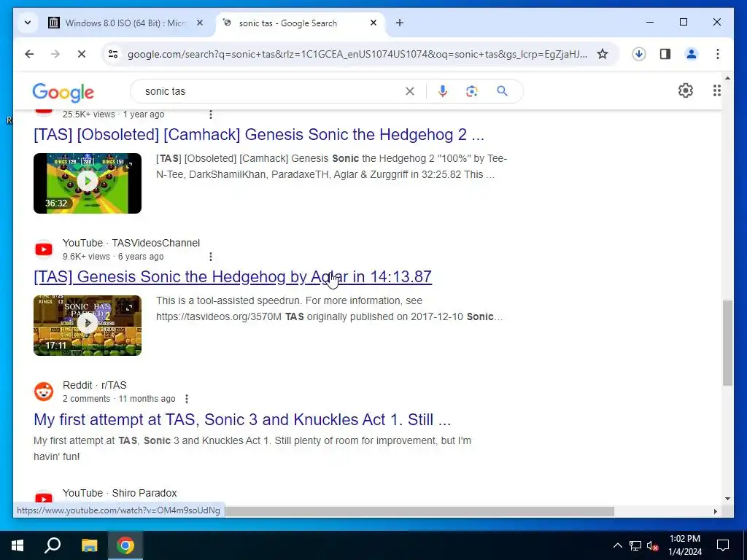Switch to the Windows 8.0 ISO tab
The image size is (747, 560).
click(126, 23)
